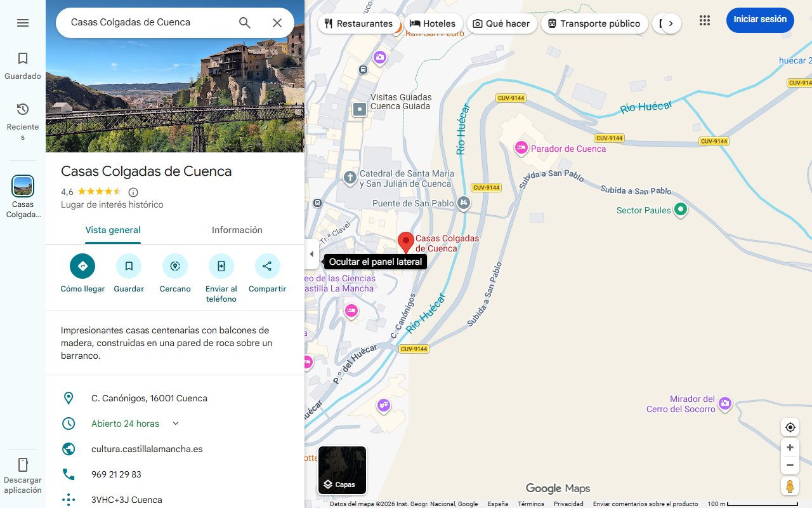Visit cultura.castillalamancha.es website link
The width and height of the screenshot is (812, 508).
pyautogui.click(x=147, y=448)
